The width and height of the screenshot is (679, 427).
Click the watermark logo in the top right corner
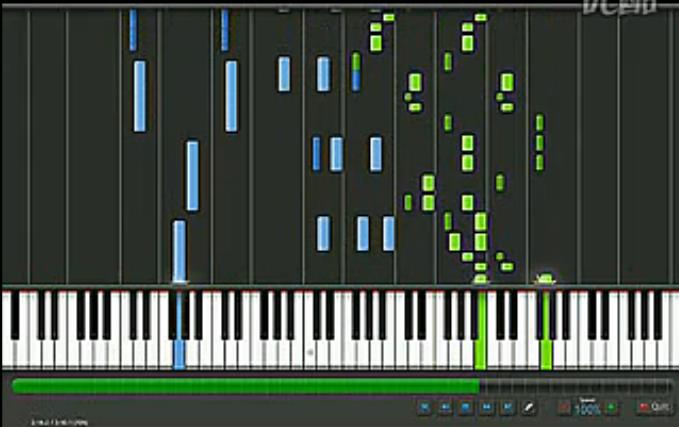(x=620, y=8)
